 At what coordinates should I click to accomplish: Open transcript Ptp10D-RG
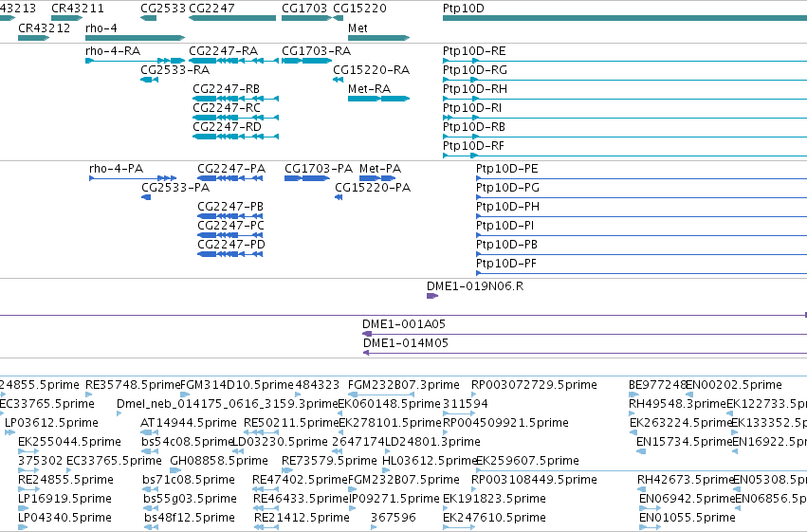click(474, 69)
